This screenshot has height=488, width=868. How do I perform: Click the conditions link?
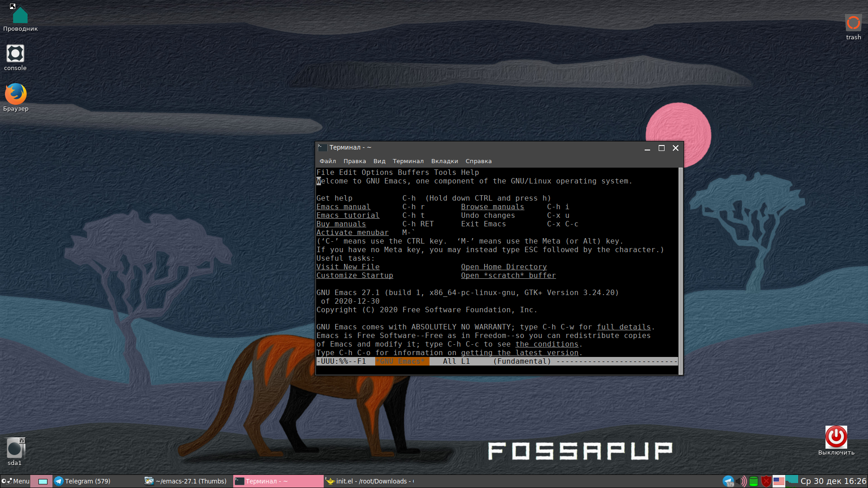[547, 344]
